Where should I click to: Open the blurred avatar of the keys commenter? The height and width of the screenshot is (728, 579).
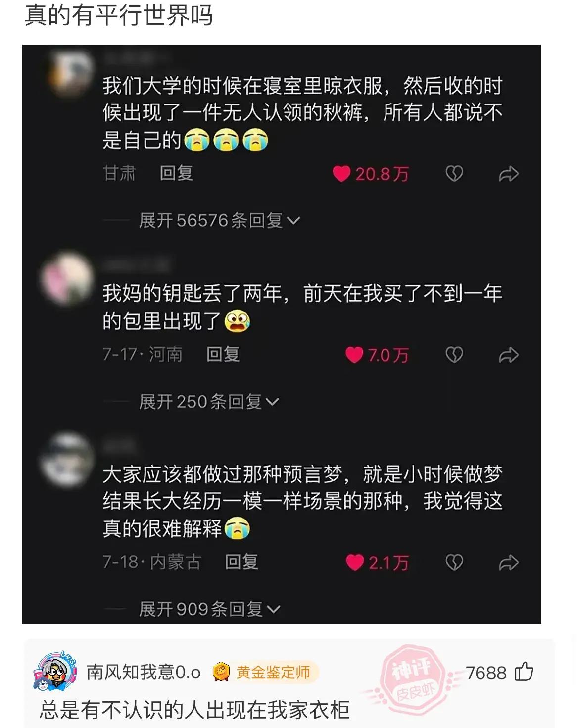67,278
